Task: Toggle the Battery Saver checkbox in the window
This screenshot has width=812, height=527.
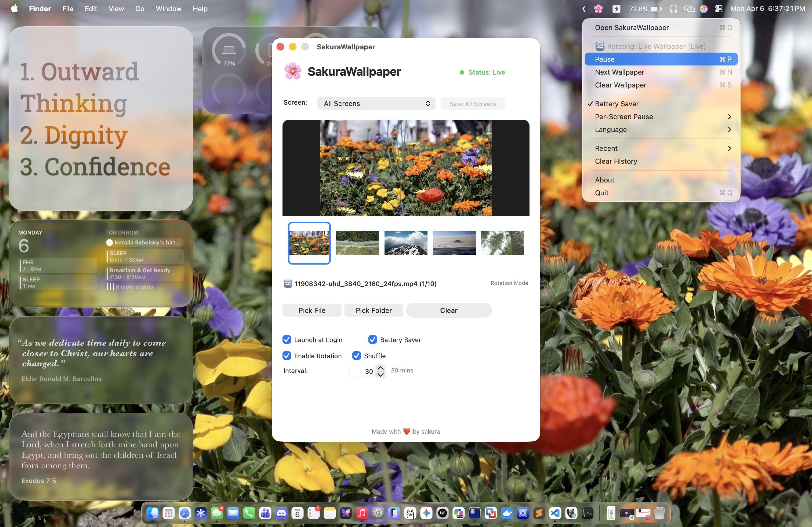Action: (372, 339)
